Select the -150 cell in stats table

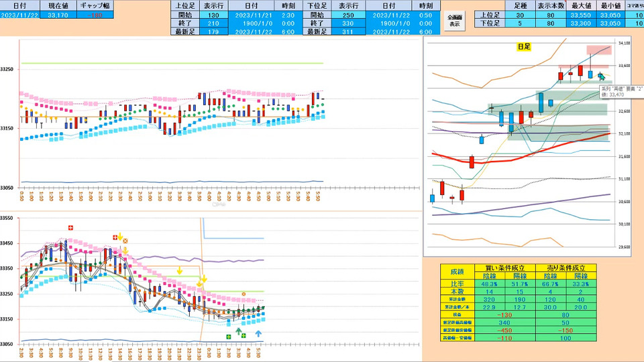coord(566,330)
